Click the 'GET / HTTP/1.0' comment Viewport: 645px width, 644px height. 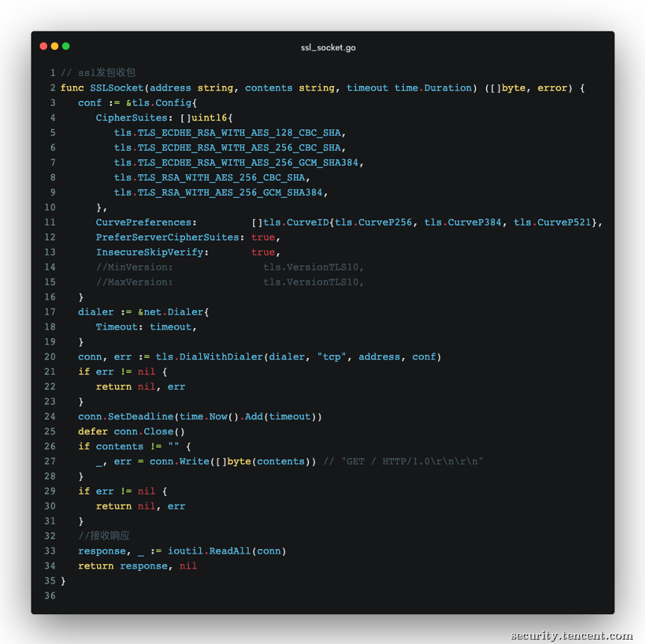[403, 462]
